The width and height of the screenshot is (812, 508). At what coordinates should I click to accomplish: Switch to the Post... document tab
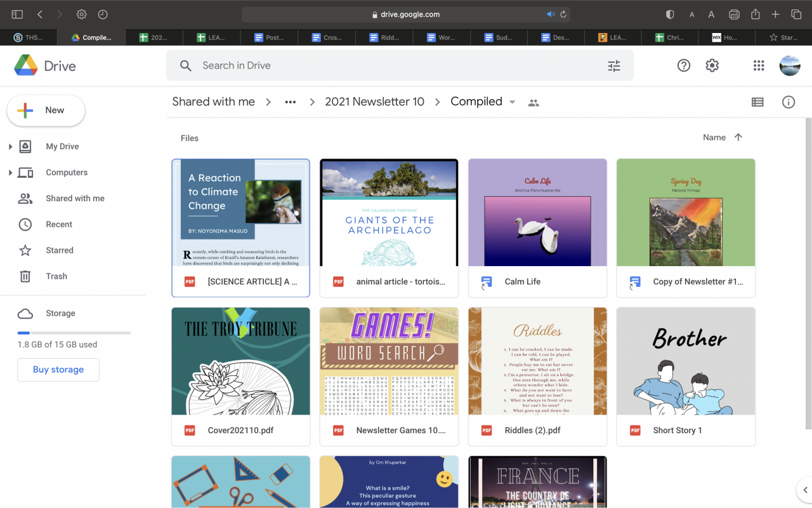(269, 37)
